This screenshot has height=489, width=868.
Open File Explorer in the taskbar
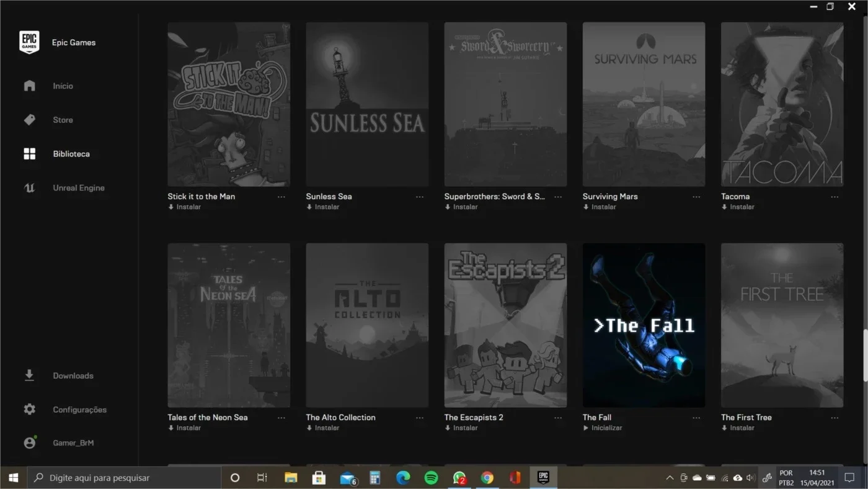click(291, 478)
